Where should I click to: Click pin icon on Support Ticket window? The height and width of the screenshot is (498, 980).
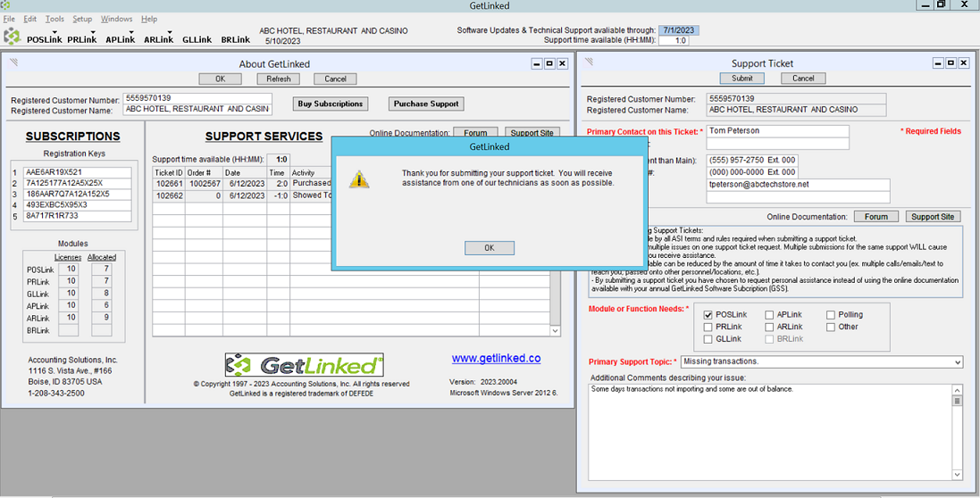(x=590, y=62)
